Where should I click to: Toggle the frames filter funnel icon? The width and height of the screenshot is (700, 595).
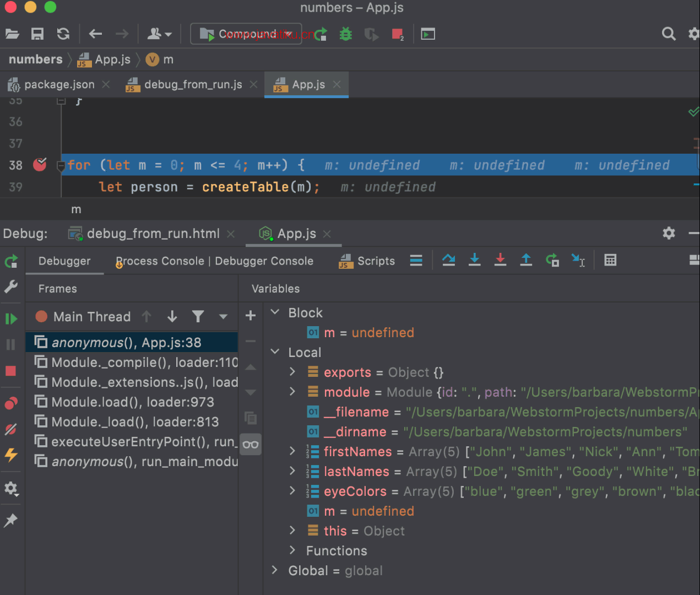(x=198, y=316)
